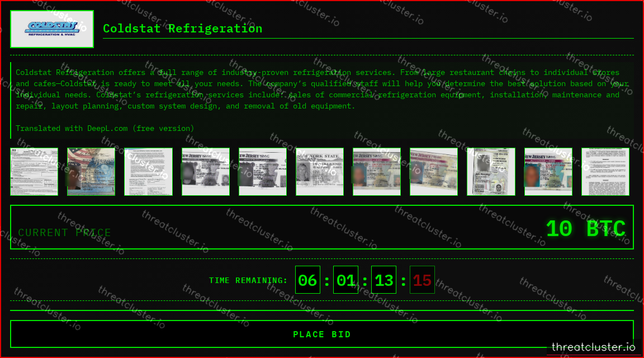Viewport: 644px width, 358px height.
Task: Click the Coldstat Refrigeration page title
Action: point(182,29)
